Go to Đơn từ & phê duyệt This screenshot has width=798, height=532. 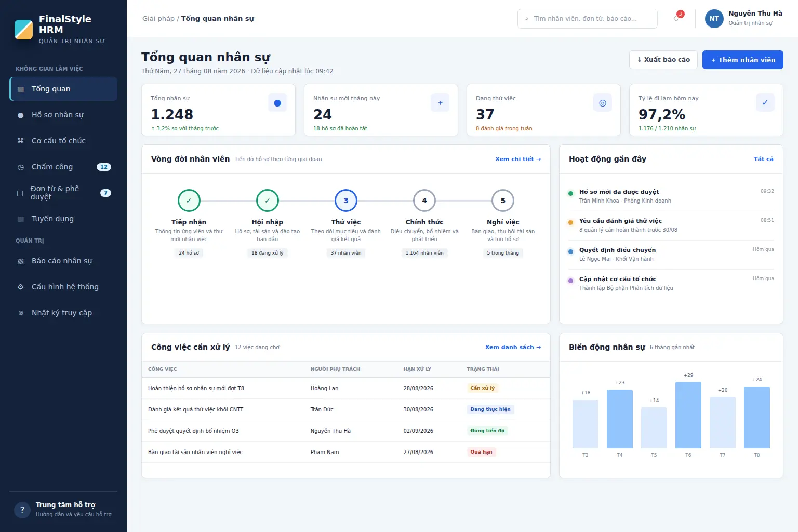[x=63, y=193]
